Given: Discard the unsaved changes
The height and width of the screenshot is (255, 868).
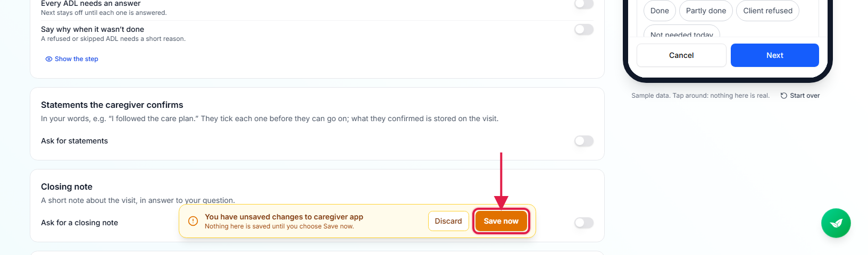Looking at the screenshot, I should pos(448,221).
